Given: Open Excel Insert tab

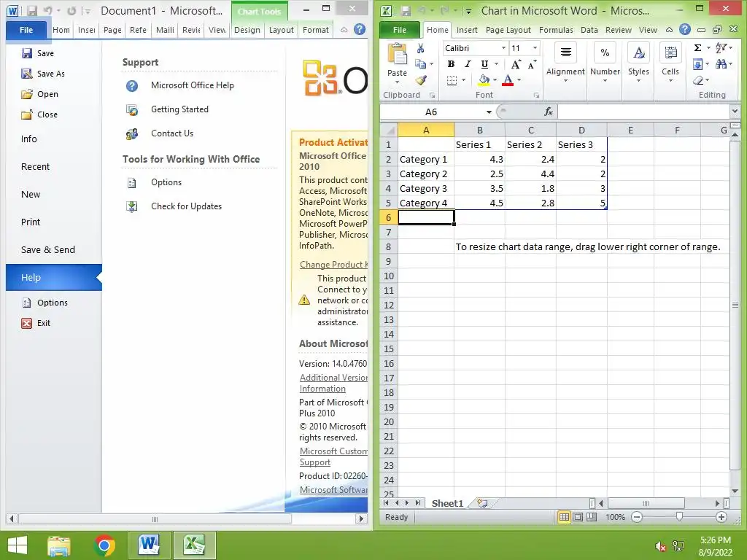Looking at the screenshot, I should point(467,30).
